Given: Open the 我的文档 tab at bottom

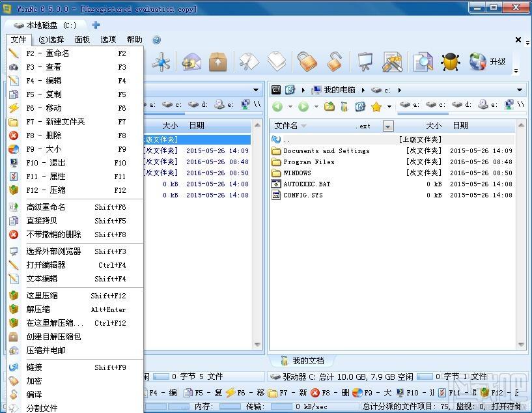Looking at the screenshot, I should point(303,361).
